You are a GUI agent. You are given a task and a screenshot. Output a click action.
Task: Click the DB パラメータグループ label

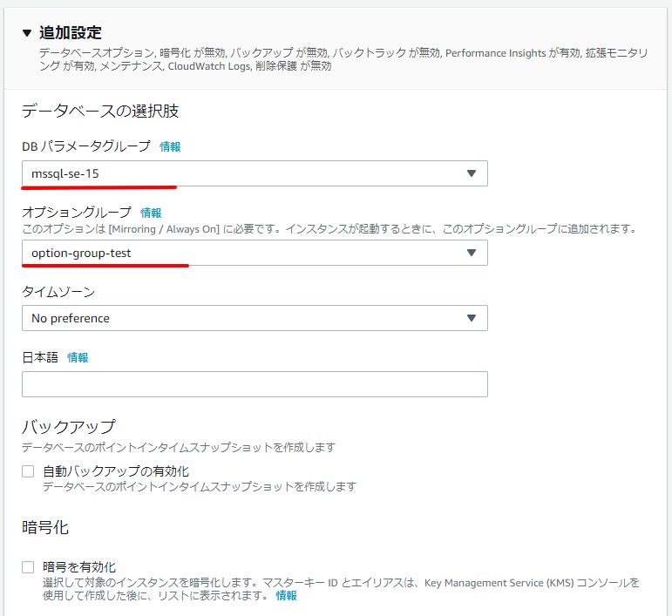86,146
